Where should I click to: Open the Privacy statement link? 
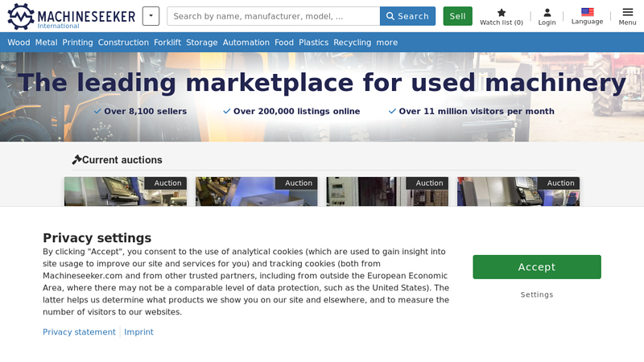[x=79, y=331]
